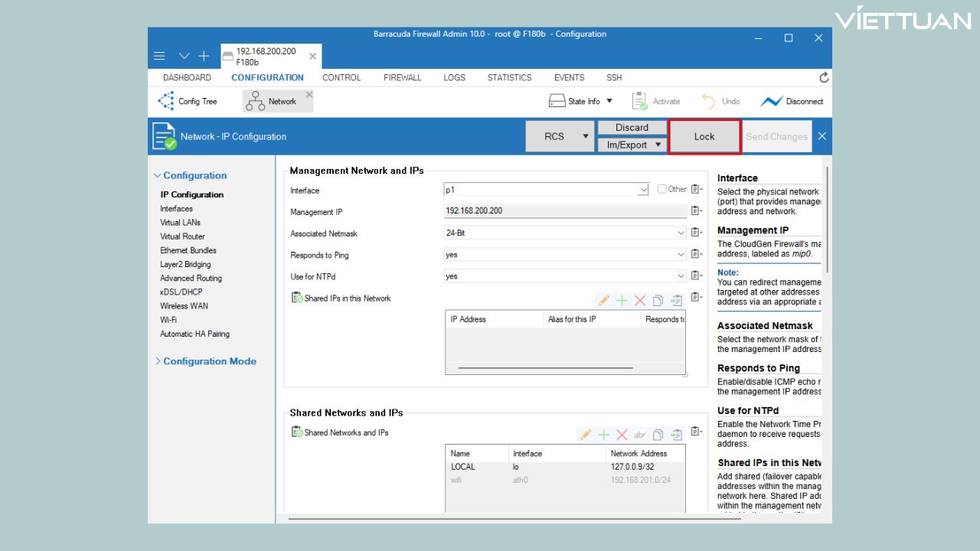The image size is (980, 551).
Task: Open the Associated Netmask dropdown
Action: [681, 233]
